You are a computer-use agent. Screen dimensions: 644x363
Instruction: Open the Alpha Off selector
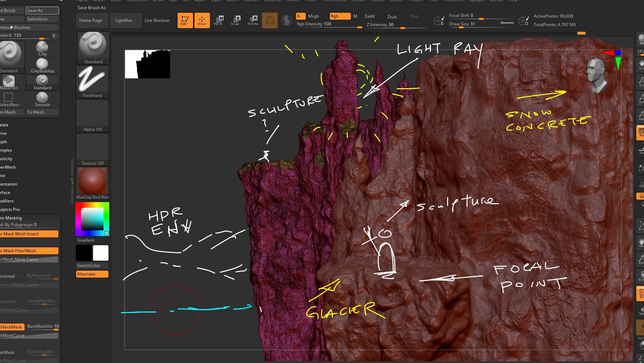(92, 116)
